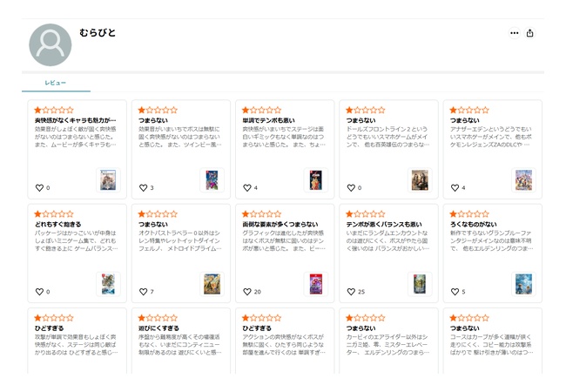
Task: Open review titled ろくなものがない
Action: (x=473, y=224)
